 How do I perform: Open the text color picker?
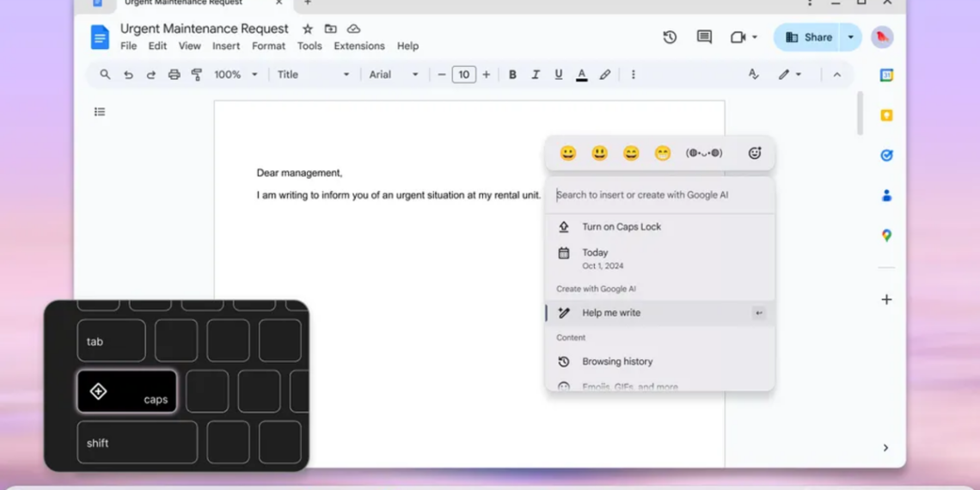point(581,75)
